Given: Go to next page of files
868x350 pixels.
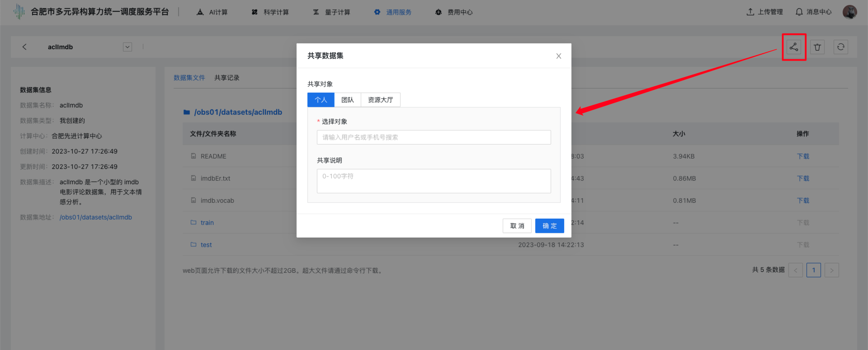Looking at the screenshot, I should click(x=831, y=270).
